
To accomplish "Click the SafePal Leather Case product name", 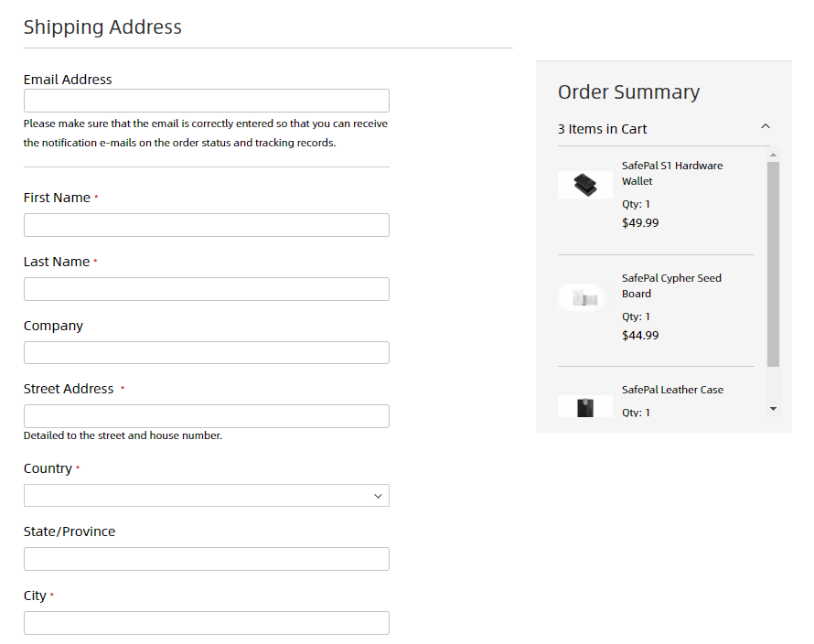I will pyautogui.click(x=672, y=390).
